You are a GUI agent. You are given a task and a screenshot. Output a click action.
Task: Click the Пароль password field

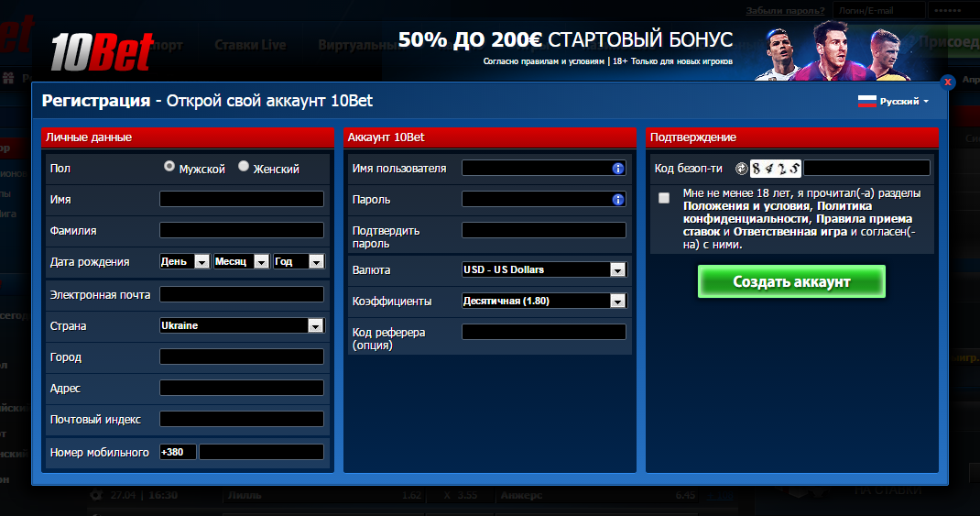click(544, 199)
